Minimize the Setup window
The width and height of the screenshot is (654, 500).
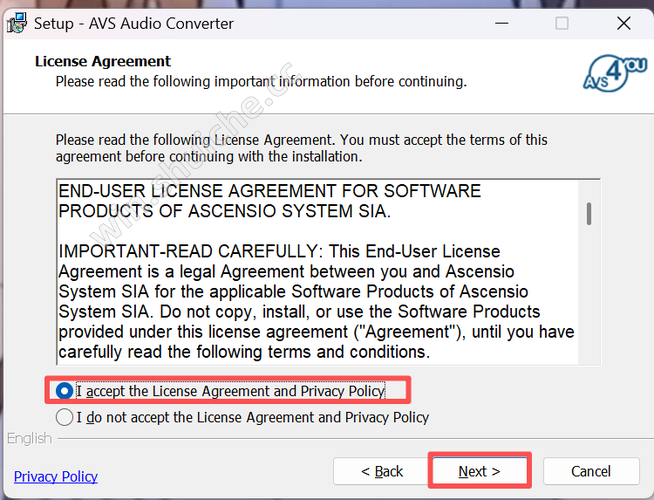tap(506, 22)
